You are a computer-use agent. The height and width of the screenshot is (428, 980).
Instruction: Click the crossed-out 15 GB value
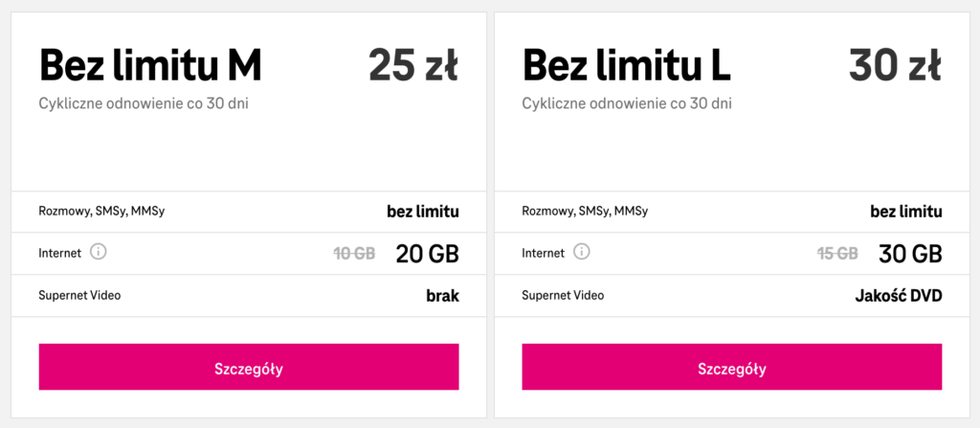pyautogui.click(x=837, y=254)
